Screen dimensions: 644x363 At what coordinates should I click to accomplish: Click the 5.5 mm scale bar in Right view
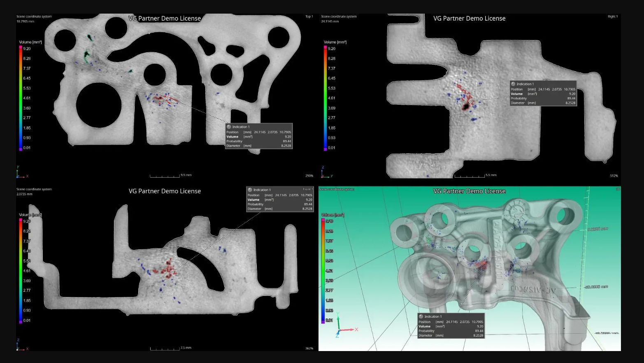tap(469, 176)
